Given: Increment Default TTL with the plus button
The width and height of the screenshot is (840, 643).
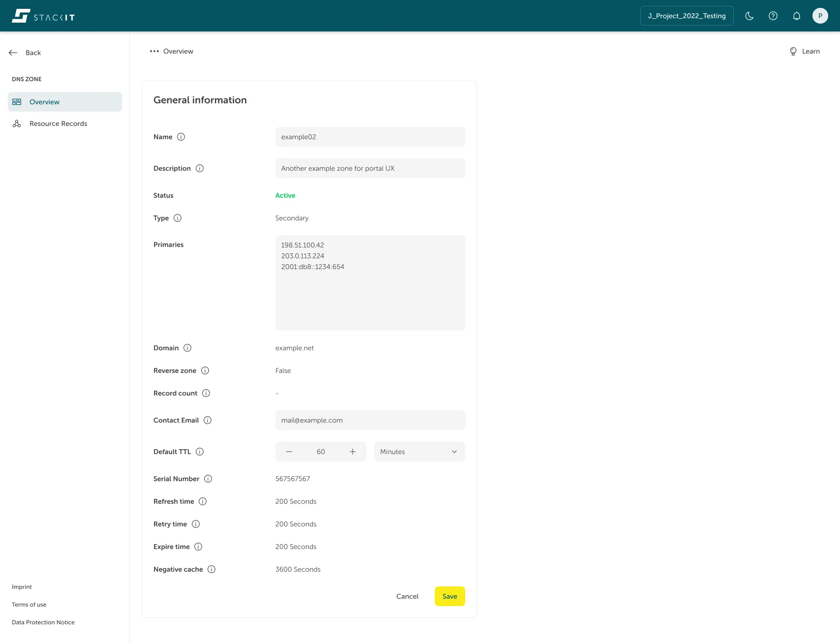Looking at the screenshot, I should click(x=352, y=452).
